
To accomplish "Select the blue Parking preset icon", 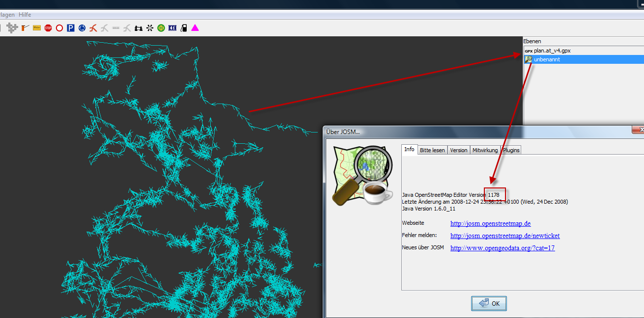I will pyautogui.click(x=71, y=28).
